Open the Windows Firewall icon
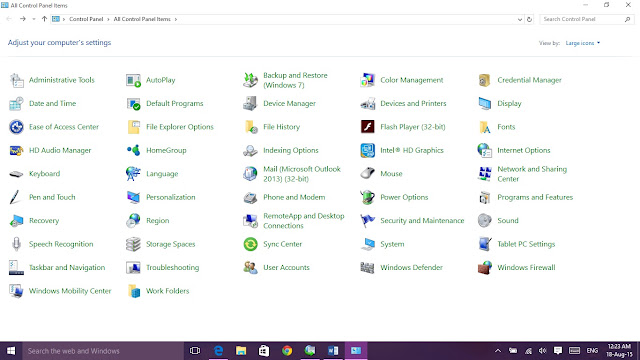This screenshot has width=640, height=360. click(x=484, y=268)
